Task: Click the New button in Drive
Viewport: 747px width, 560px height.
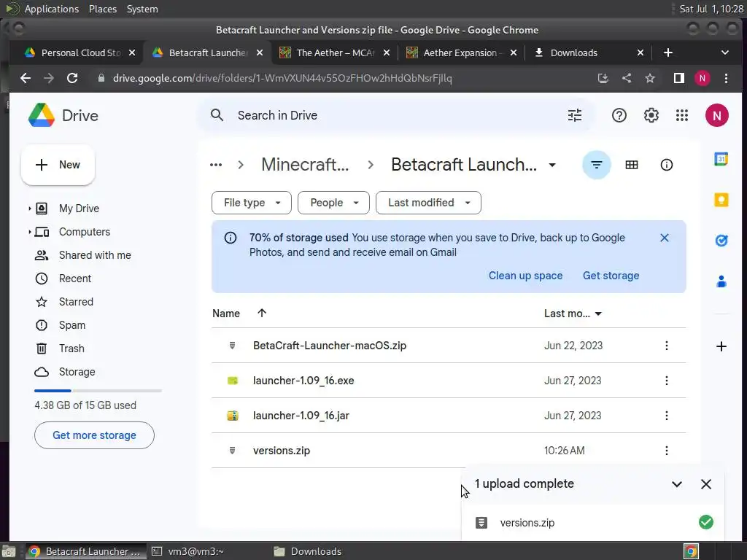Action: 58,165
